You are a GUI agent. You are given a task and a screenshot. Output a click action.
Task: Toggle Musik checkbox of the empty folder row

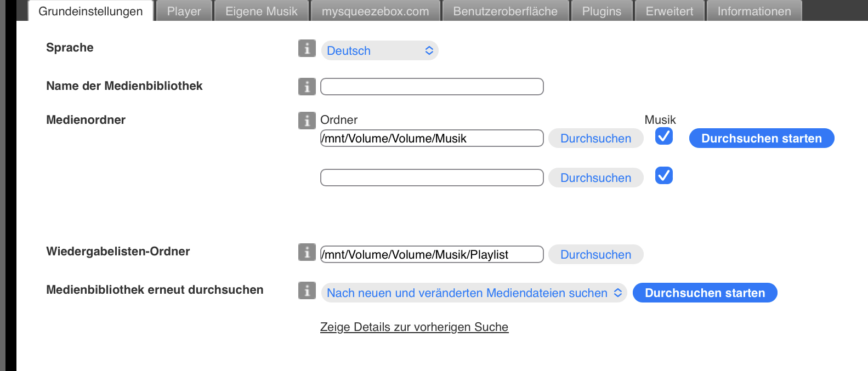tap(664, 175)
